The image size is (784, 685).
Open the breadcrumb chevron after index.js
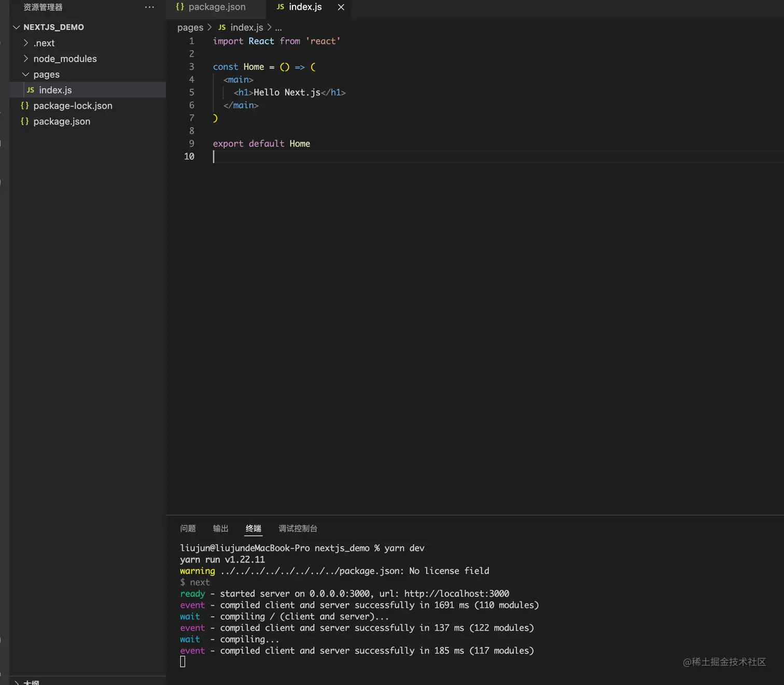pos(269,27)
